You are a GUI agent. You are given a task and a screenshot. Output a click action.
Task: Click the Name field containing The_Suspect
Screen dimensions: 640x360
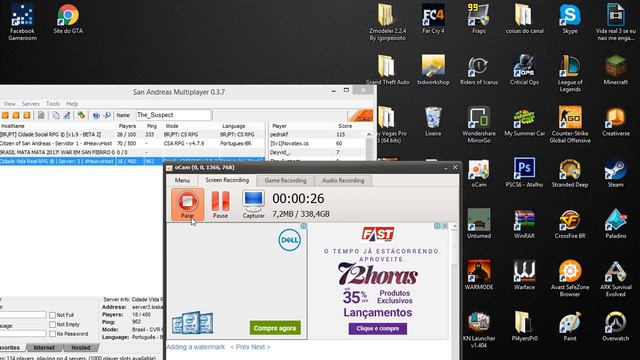(173, 115)
